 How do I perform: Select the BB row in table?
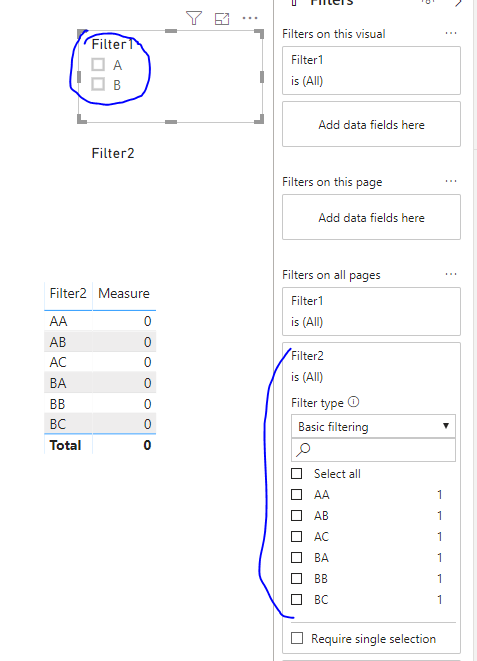(100, 404)
